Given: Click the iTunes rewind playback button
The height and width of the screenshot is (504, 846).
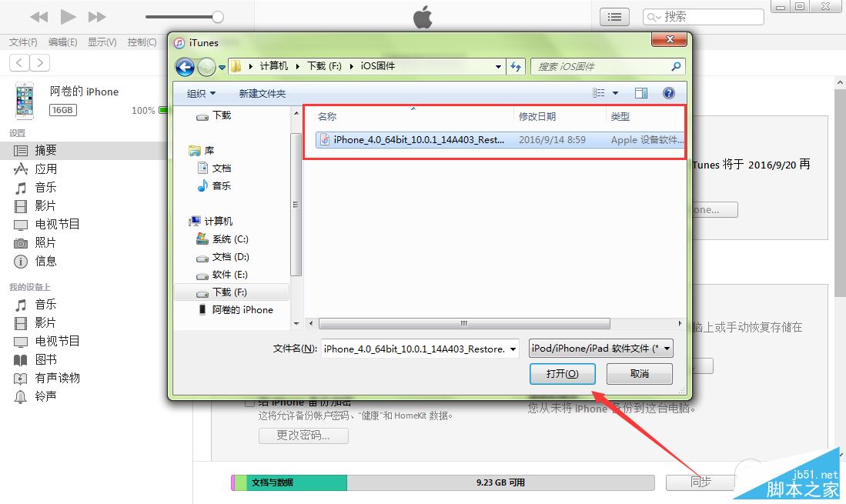Looking at the screenshot, I should (x=38, y=17).
